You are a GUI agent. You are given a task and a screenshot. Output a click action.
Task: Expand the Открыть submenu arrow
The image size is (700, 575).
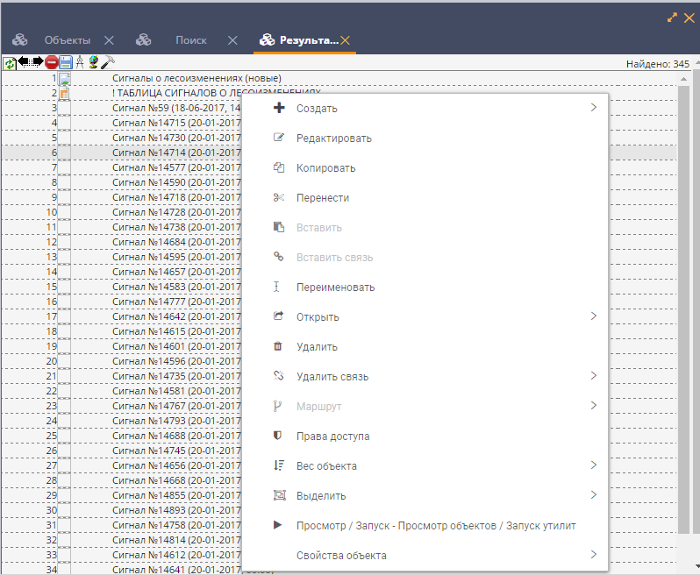[x=593, y=317]
